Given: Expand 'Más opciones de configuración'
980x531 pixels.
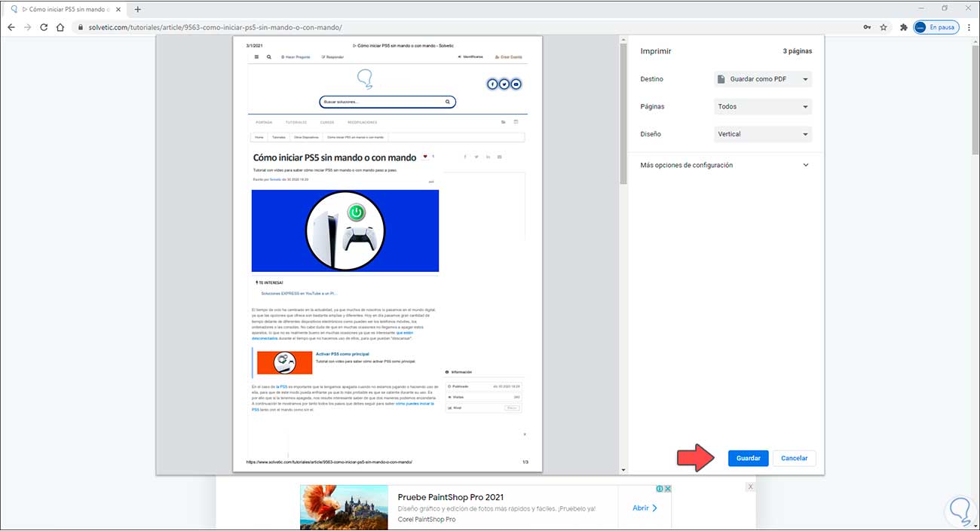Looking at the screenshot, I should 725,165.
